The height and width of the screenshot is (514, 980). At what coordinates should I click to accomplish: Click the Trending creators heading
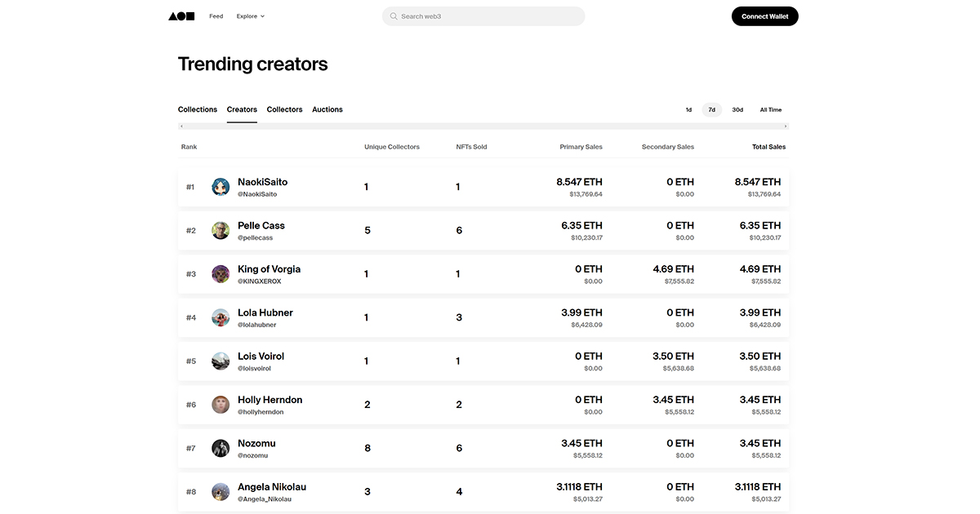(253, 64)
